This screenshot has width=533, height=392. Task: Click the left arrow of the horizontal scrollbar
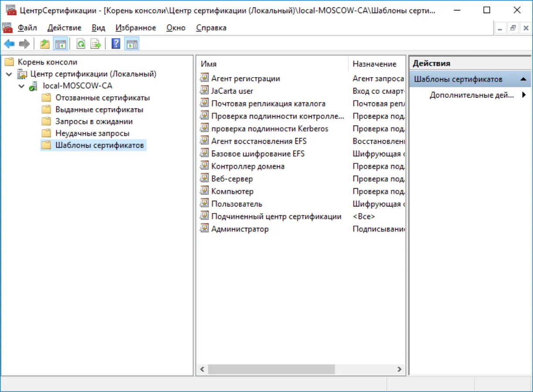click(x=202, y=369)
